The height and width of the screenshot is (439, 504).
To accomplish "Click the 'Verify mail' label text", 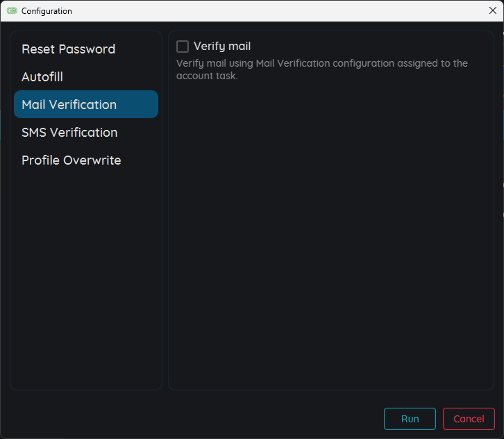I will click(x=222, y=47).
